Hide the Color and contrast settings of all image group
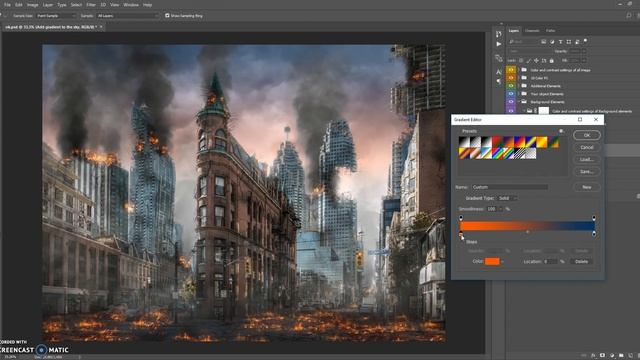Screen dimensions: 640x360 (511, 70)
